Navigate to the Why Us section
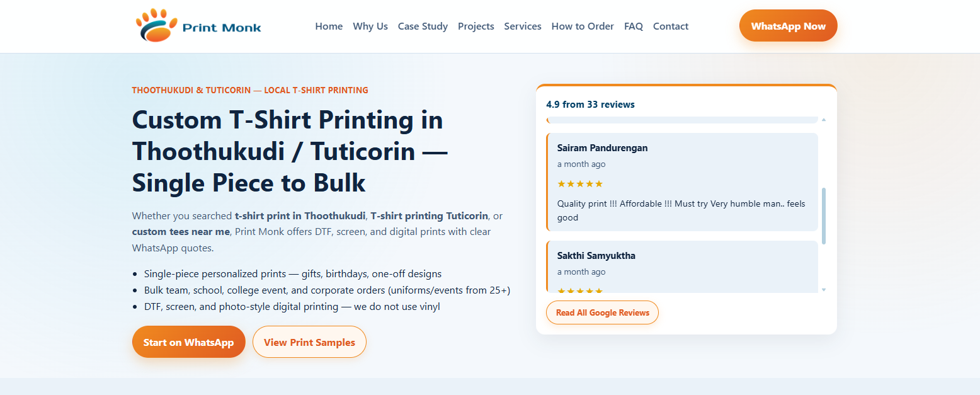Screen dimensions: 980x395 point(370,26)
